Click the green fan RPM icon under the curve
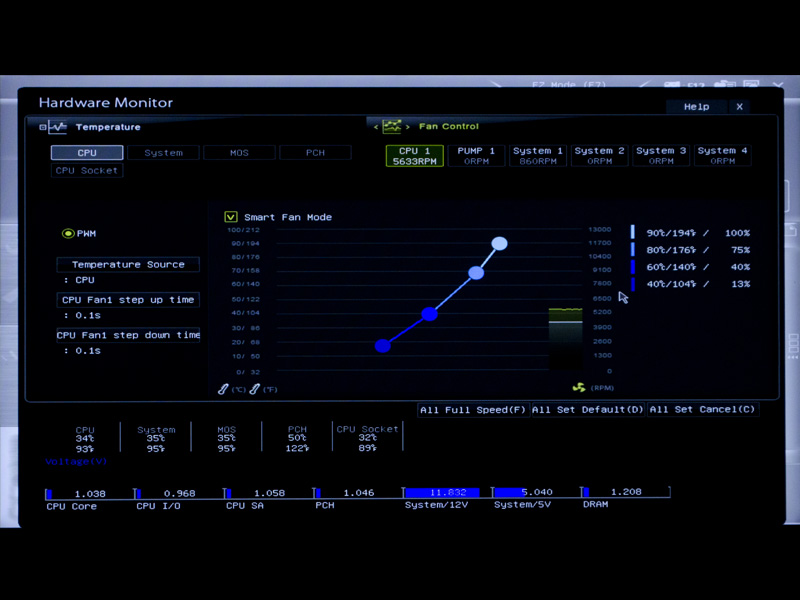Screen dimensions: 800x600 pyautogui.click(x=579, y=386)
